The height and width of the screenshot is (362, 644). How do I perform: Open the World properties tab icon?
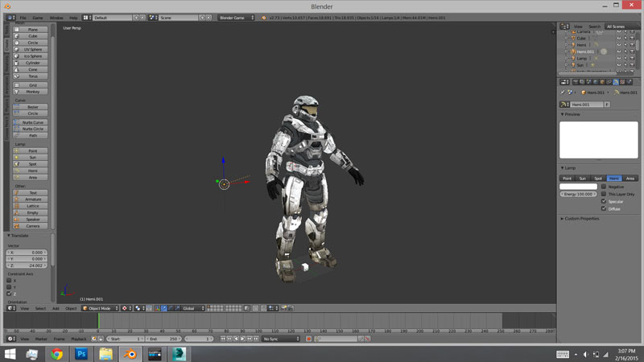[x=596, y=82]
